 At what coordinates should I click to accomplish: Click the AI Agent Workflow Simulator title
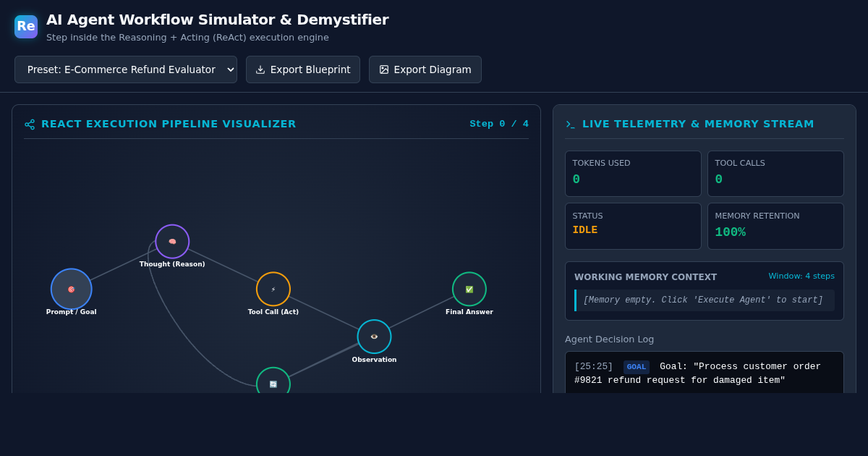[218, 20]
